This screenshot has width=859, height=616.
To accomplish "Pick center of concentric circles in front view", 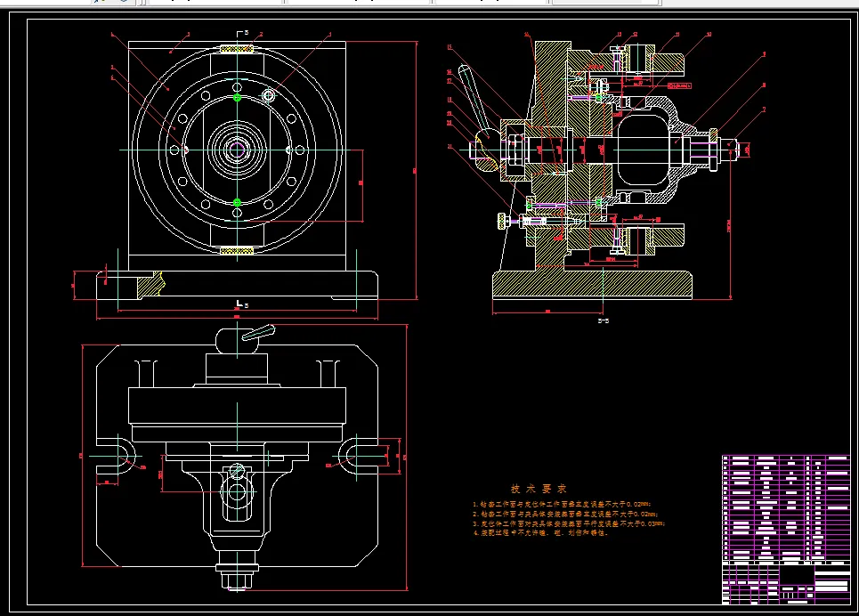I will click(237, 150).
